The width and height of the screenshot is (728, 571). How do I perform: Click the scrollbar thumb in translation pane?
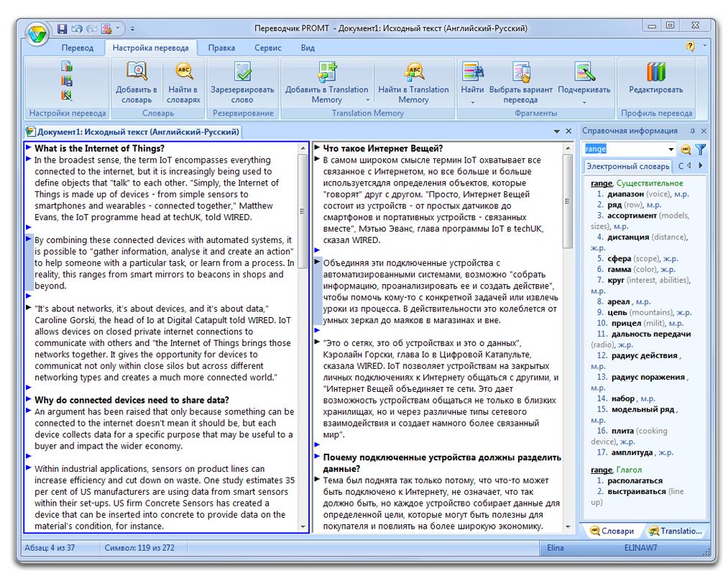point(567,201)
